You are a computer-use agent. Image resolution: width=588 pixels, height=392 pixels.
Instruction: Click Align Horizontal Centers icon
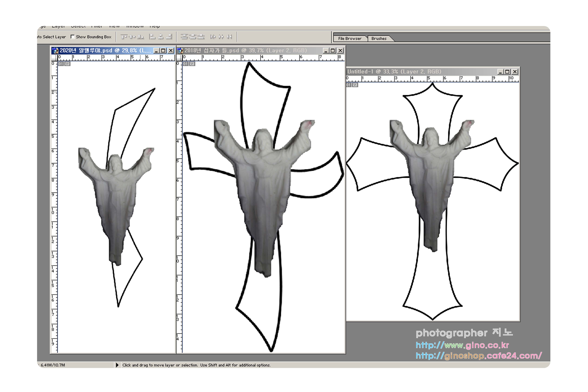161,37
